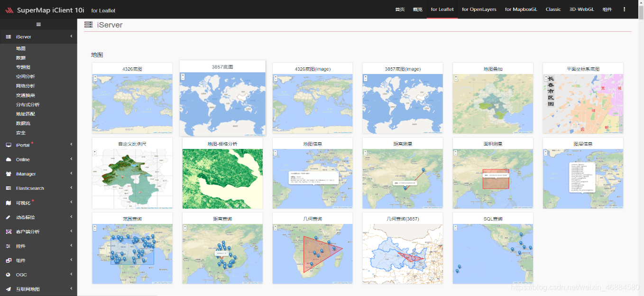644x296 pixels.
Task: Open the 组件 top nav item
Action: (607, 9)
